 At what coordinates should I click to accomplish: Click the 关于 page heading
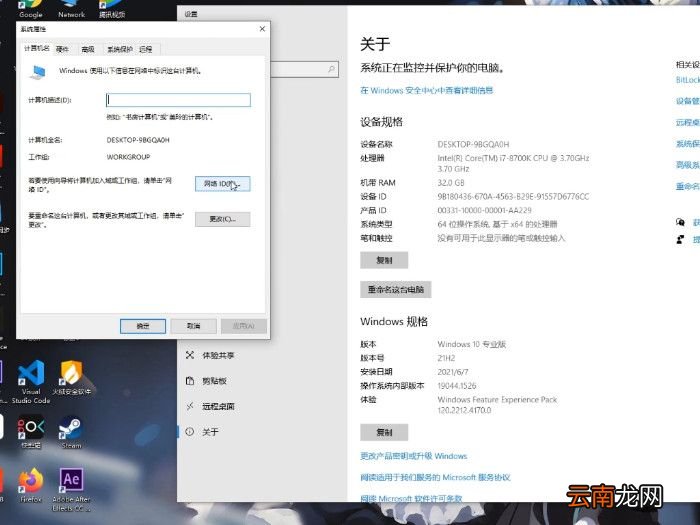(375, 44)
